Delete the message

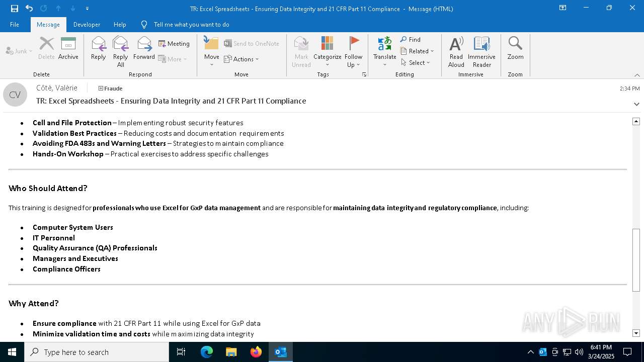46,49
